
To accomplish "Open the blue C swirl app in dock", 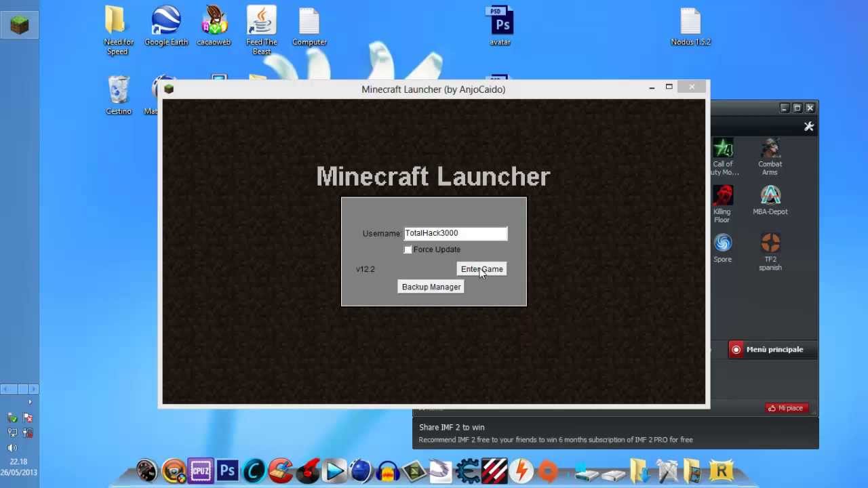I will point(254,470).
